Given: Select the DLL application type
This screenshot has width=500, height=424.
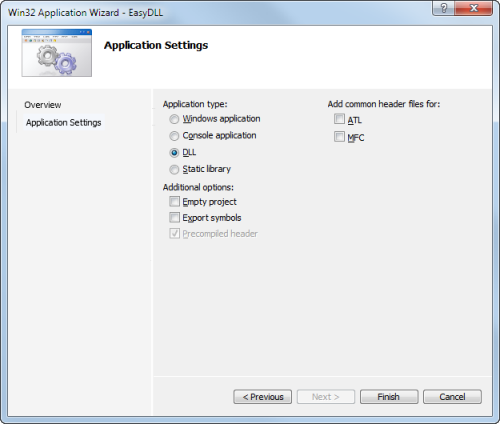Looking at the screenshot, I should tap(174, 153).
